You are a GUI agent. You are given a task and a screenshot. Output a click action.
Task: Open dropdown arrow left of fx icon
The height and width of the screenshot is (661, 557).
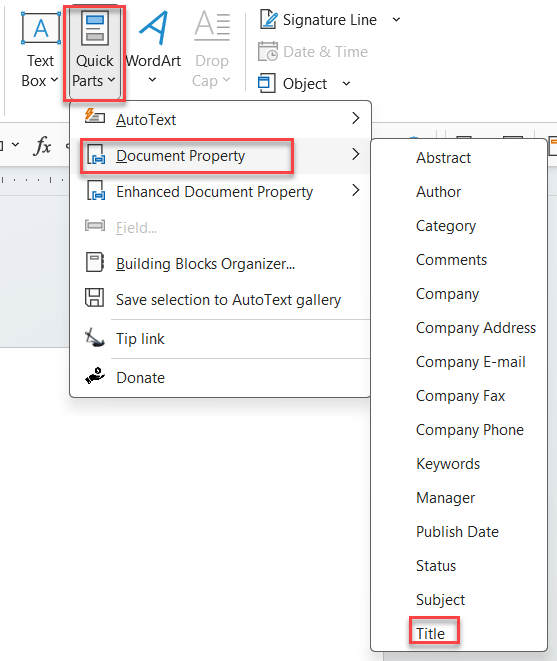click(16, 145)
